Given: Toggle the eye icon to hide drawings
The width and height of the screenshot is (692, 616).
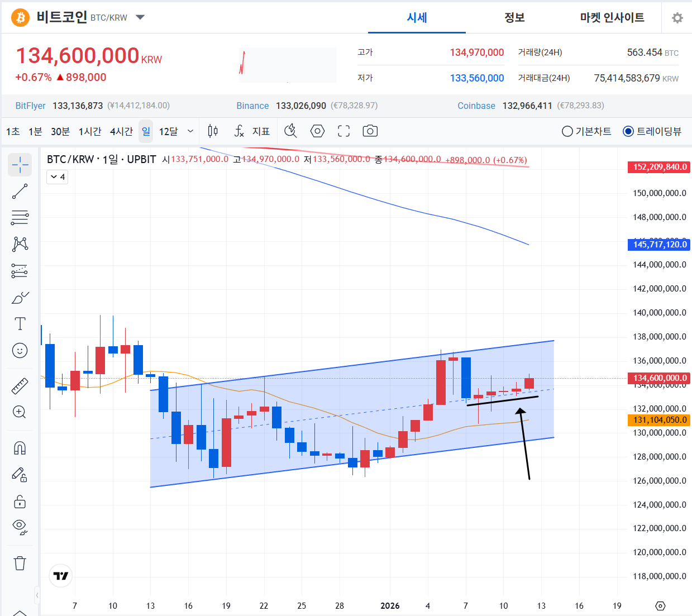Looking at the screenshot, I should point(20,527).
